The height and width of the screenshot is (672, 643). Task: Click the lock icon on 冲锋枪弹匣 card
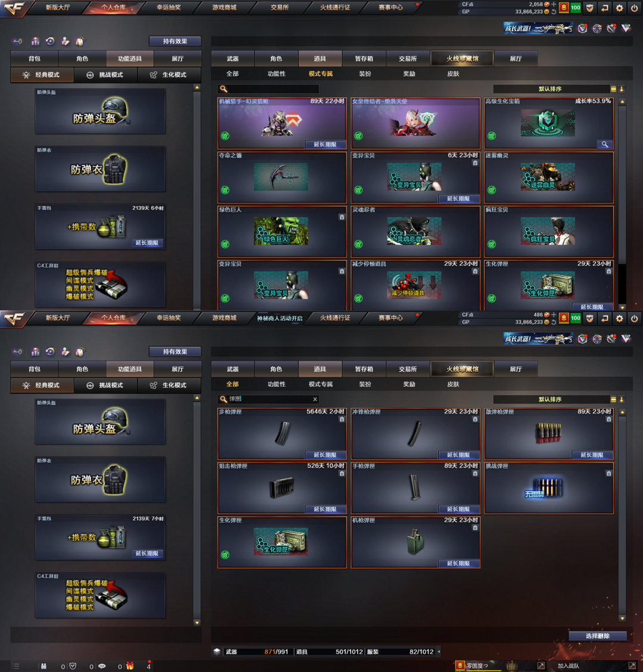(475, 420)
